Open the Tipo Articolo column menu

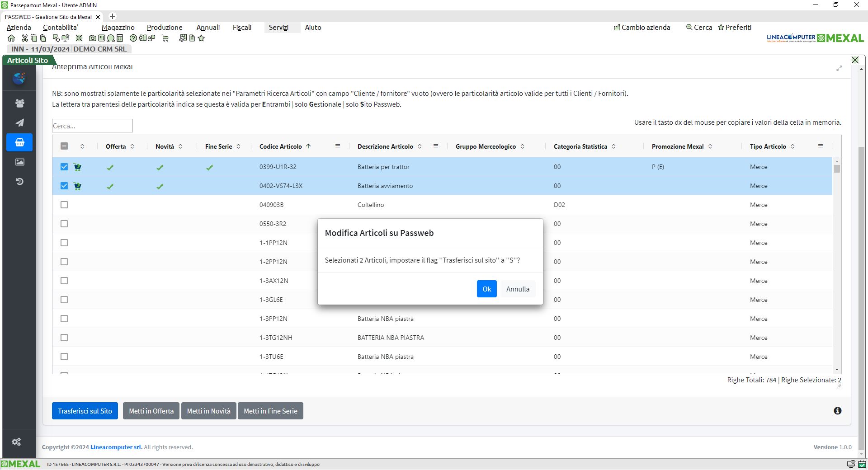click(820, 146)
